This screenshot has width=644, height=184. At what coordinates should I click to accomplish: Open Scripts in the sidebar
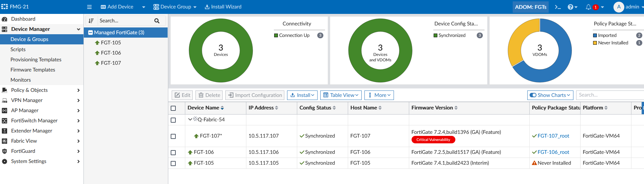click(x=18, y=49)
